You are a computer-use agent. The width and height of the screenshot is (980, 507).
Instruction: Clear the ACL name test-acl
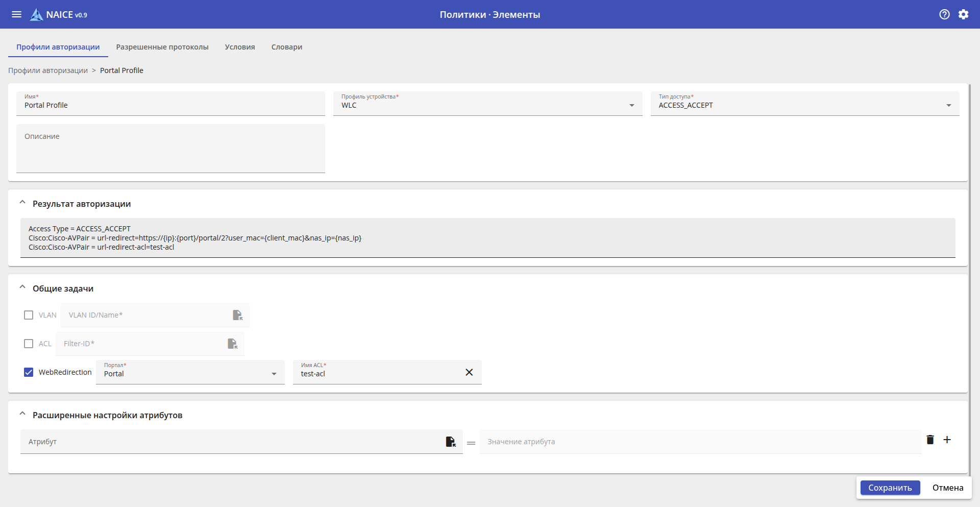click(469, 372)
